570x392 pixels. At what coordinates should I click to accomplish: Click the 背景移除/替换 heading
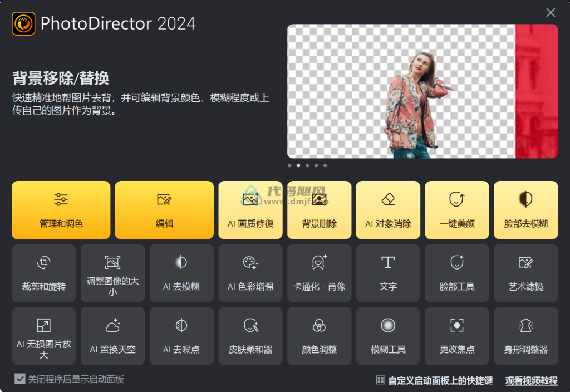(61, 78)
